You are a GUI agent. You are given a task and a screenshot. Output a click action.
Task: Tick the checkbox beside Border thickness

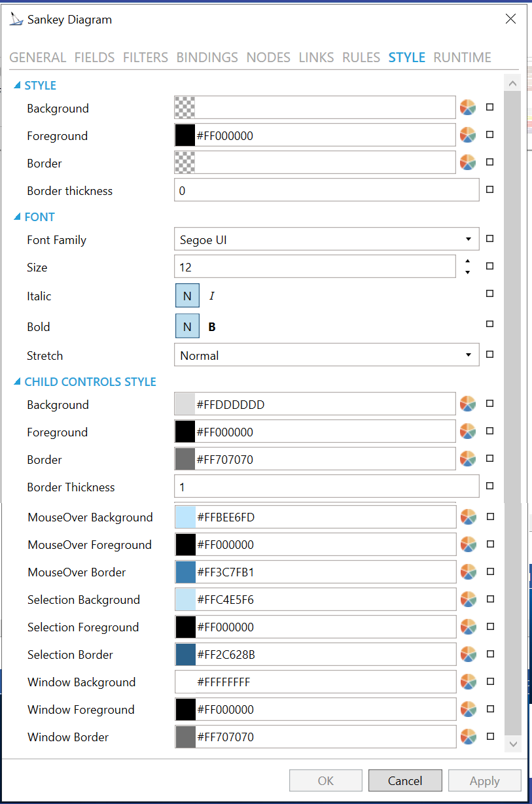point(489,190)
